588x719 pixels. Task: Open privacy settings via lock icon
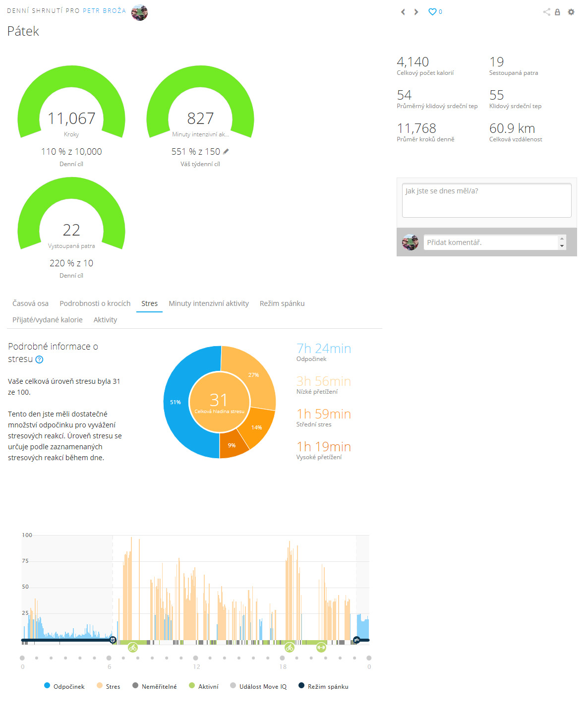[557, 12]
